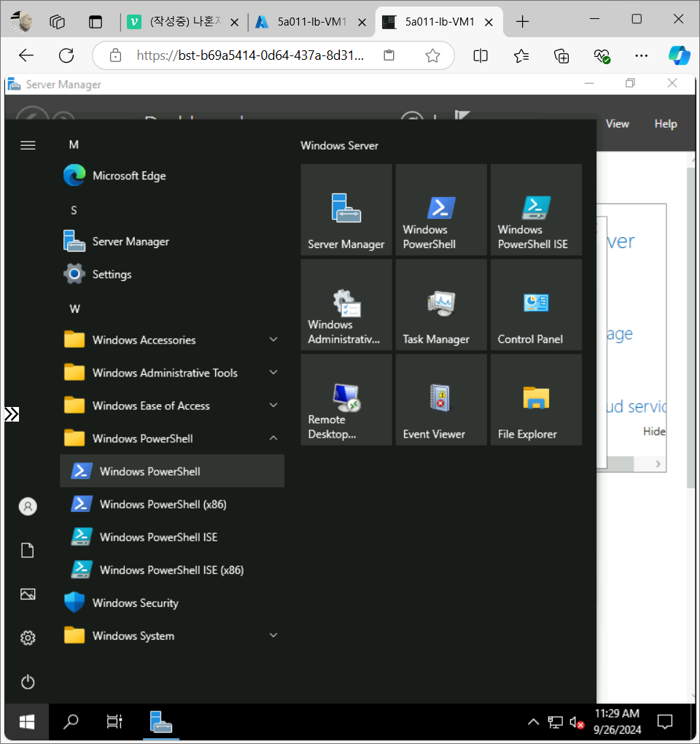Open the File Explorer tile
700x744 pixels.
tap(536, 400)
